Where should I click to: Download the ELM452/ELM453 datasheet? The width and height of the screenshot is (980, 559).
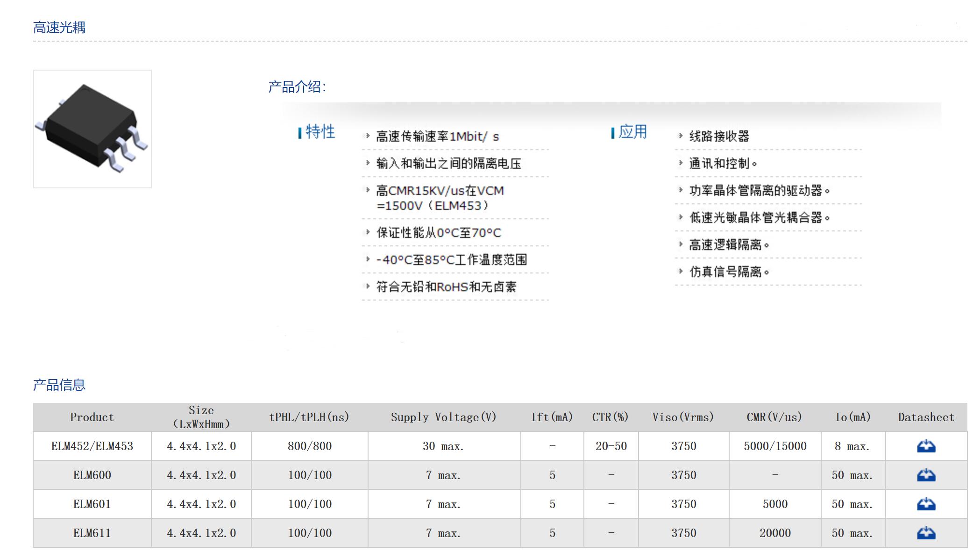926,446
